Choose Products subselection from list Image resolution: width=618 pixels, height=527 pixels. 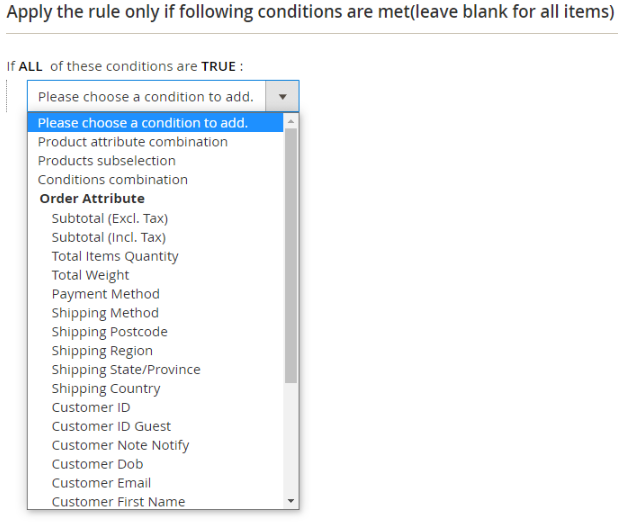click(x=106, y=161)
